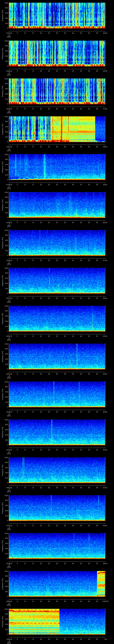Image resolution: width=114 pixels, height=644 pixels.
Task: Click the '51:00' end time label
Action: click(105, 260)
